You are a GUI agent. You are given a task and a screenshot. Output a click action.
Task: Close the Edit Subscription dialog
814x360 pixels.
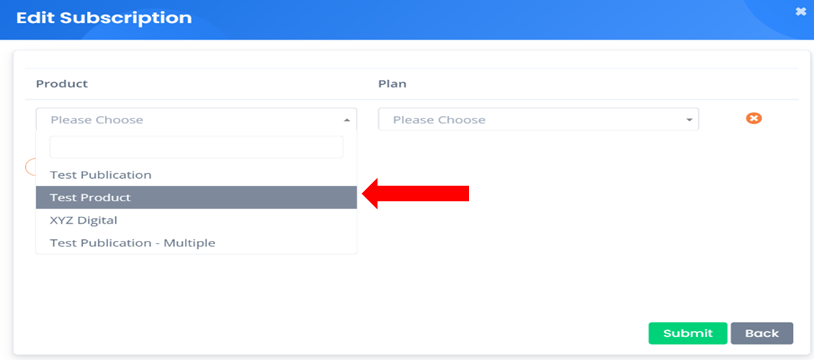pos(801,11)
